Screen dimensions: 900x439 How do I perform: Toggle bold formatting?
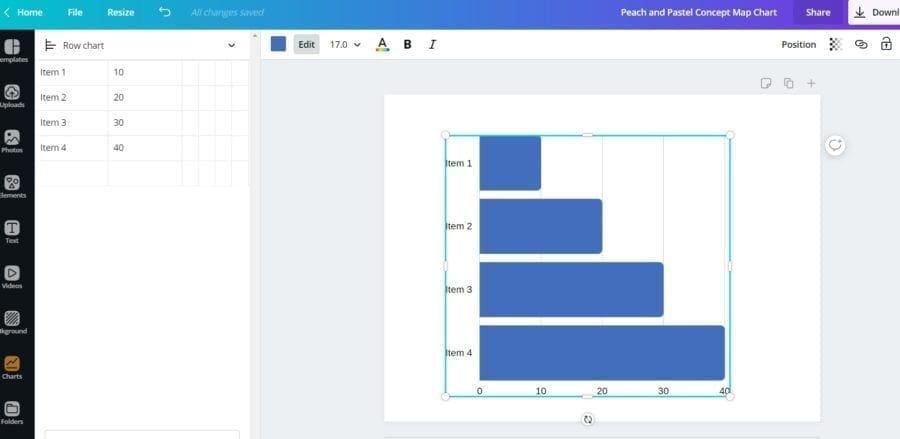(408, 44)
